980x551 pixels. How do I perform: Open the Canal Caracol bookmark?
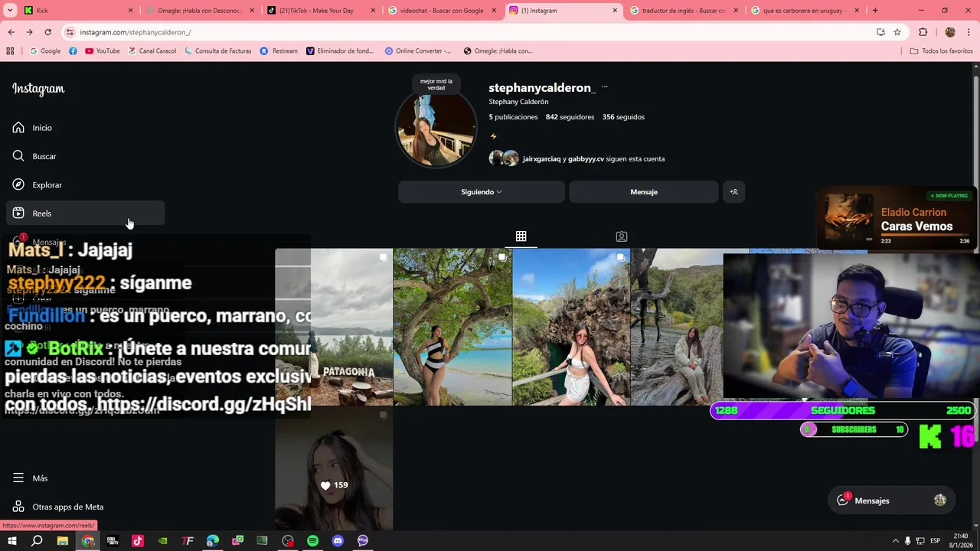152,51
